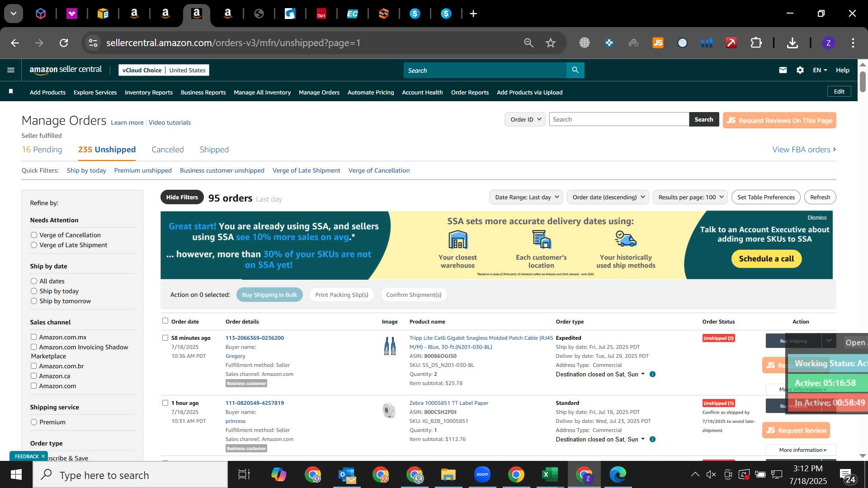Open the EN language dropdown
The image size is (868, 488).
[820, 70]
